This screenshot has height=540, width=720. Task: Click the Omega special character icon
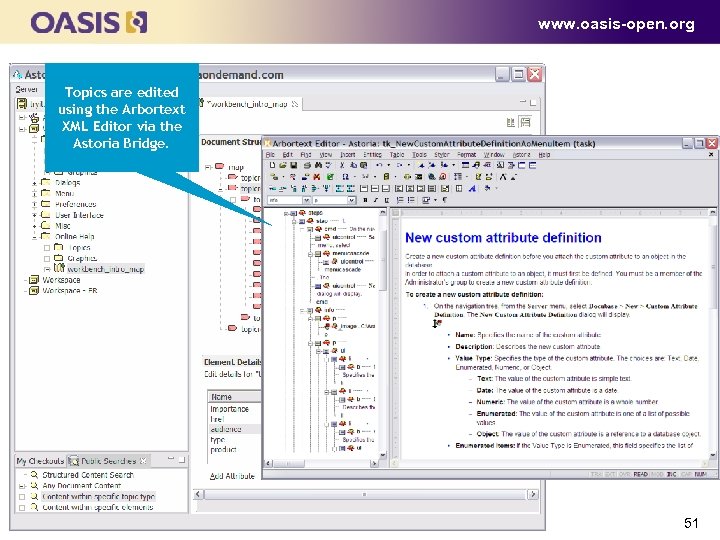pos(345,177)
